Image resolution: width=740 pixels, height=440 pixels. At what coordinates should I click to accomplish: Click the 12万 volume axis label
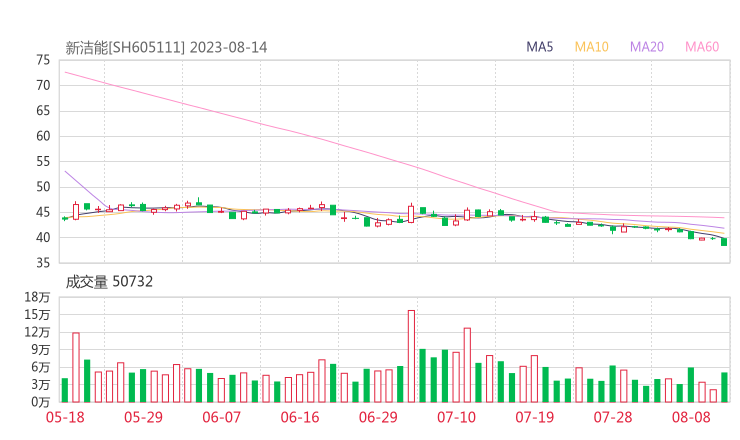pos(37,332)
